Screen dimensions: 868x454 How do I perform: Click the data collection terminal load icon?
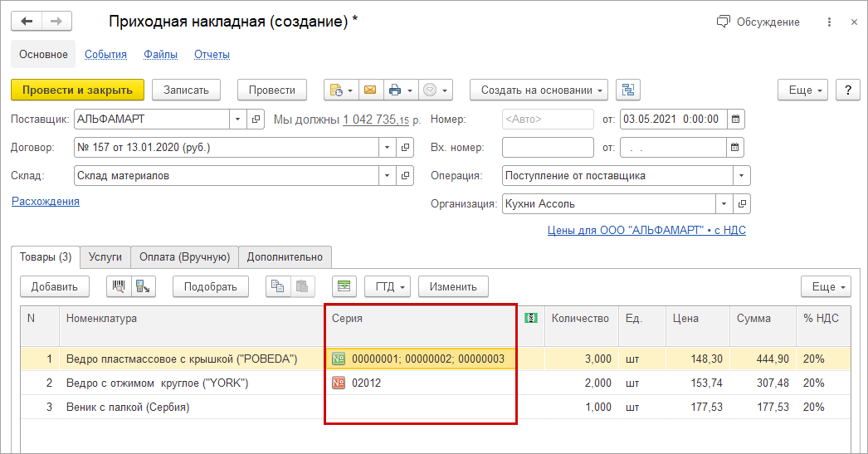(143, 286)
